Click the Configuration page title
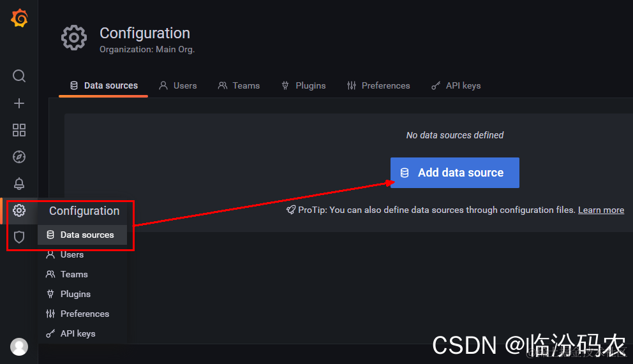 pyautogui.click(x=144, y=33)
